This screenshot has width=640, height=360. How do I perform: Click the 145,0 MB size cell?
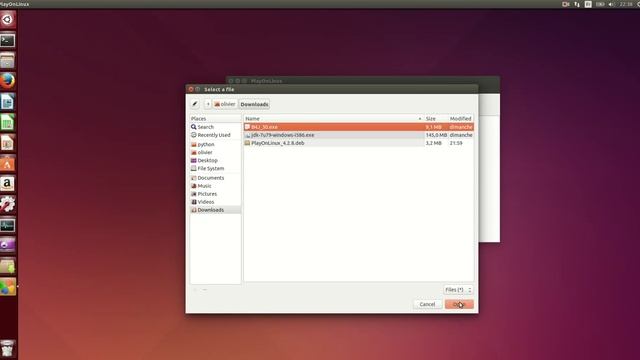[x=436, y=135]
